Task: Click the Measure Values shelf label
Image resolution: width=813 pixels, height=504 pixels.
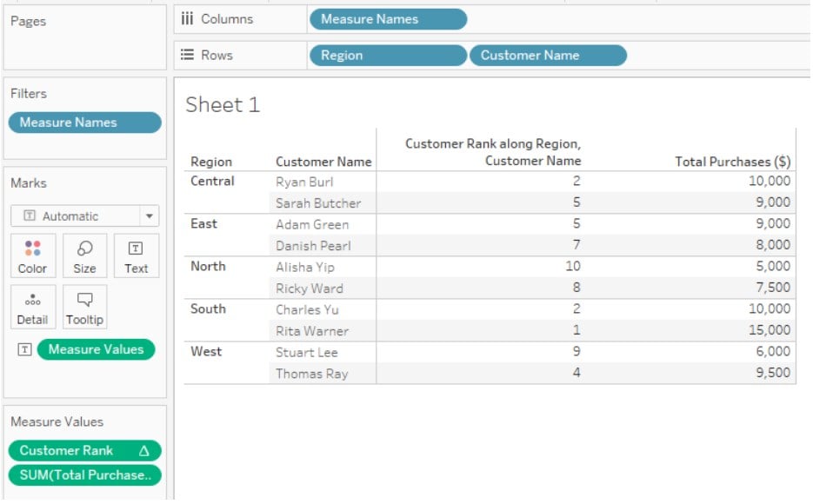Action: (57, 422)
